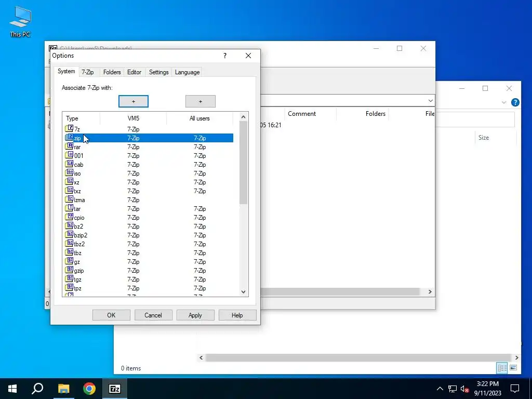Click the gz file type icon
The image size is (532, 399).
click(x=69, y=261)
